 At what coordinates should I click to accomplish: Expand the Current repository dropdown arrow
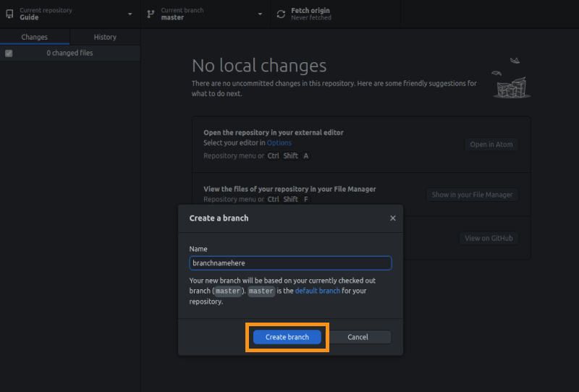click(130, 14)
